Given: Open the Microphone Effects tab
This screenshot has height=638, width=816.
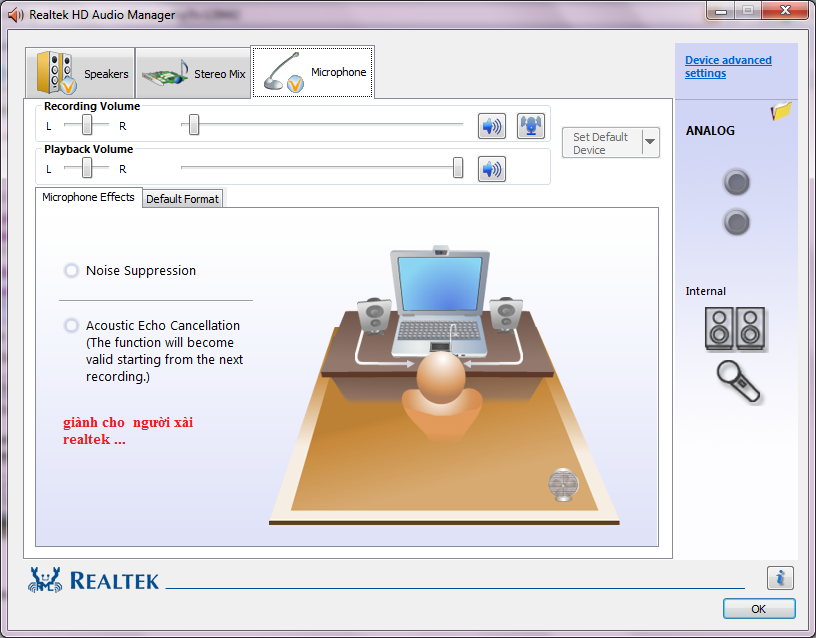Looking at the screenshot, I should [x=88, y=197].
